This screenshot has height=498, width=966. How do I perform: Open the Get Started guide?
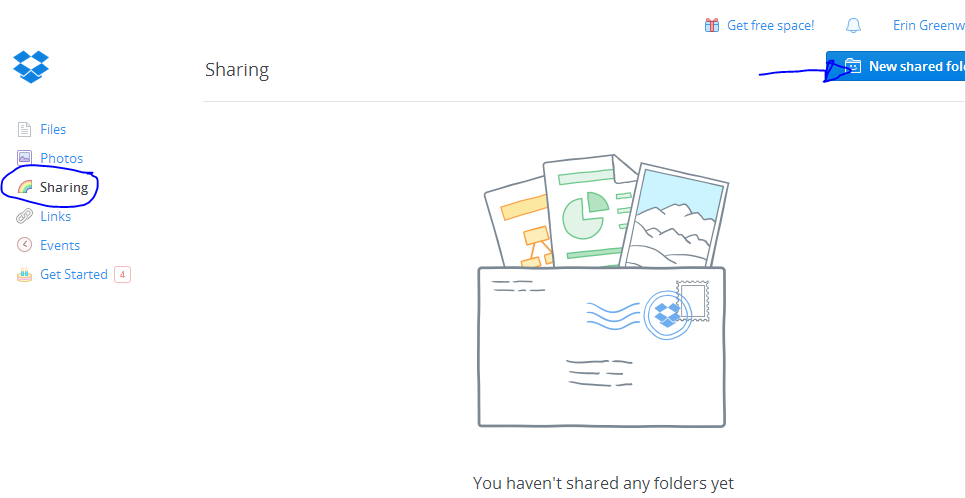(73, 274)
